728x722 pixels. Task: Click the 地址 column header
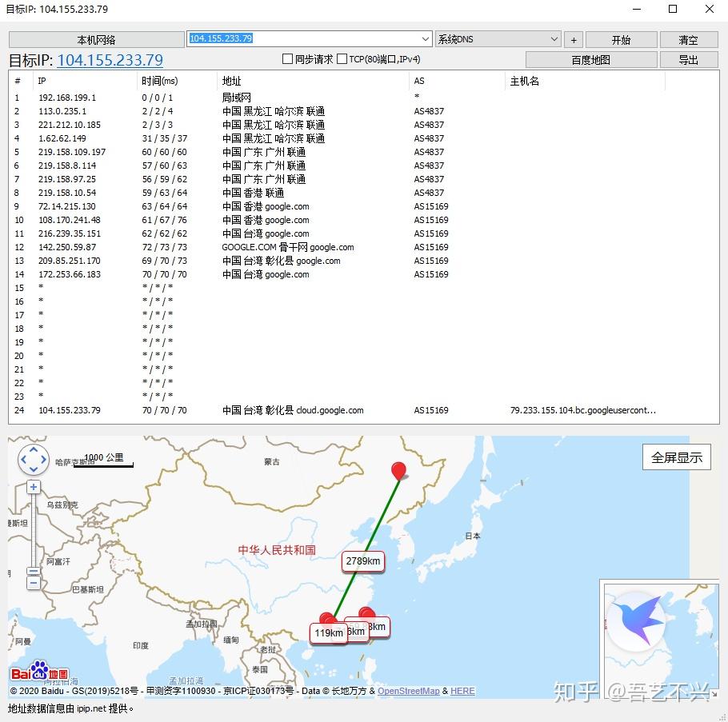pos(313,81)
